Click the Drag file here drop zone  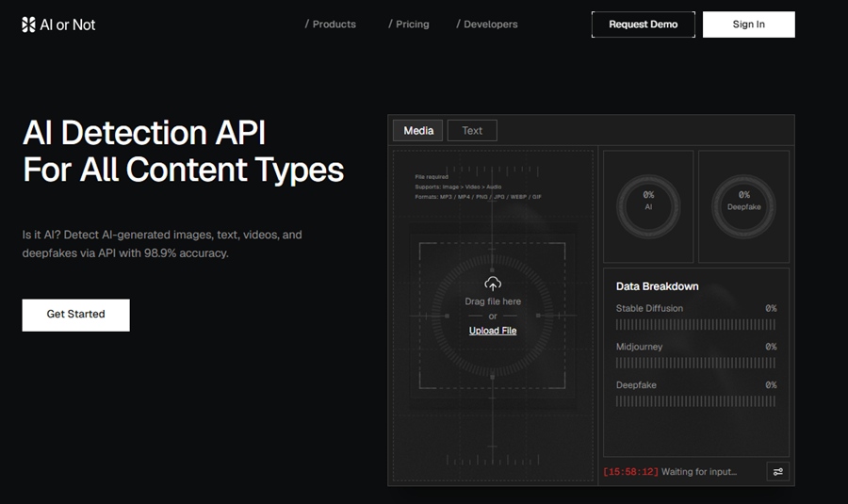pos(492,316)
